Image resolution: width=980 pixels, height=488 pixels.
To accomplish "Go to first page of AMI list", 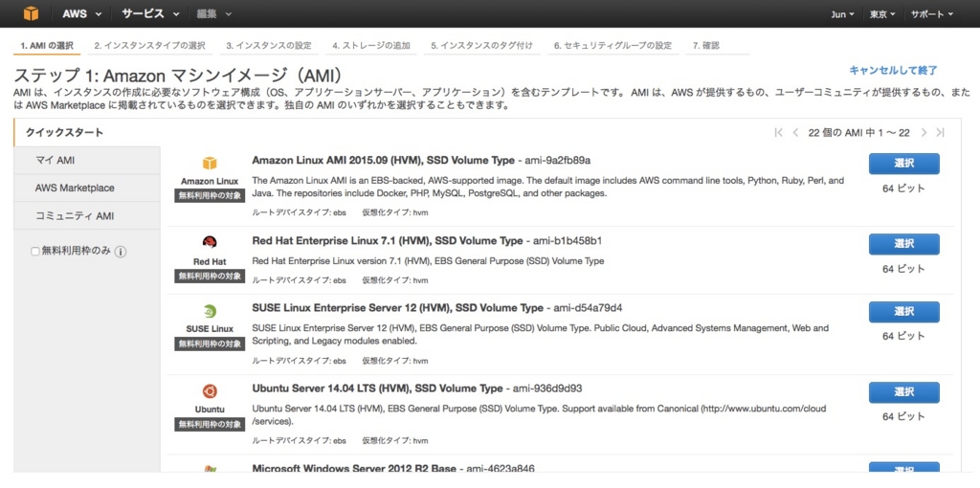I will (778, 132).
